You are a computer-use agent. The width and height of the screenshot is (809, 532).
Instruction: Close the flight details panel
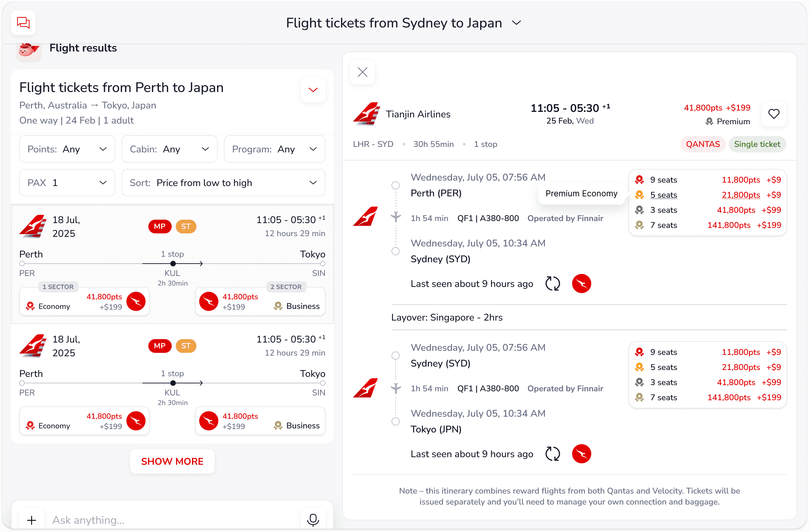point(363,72)
